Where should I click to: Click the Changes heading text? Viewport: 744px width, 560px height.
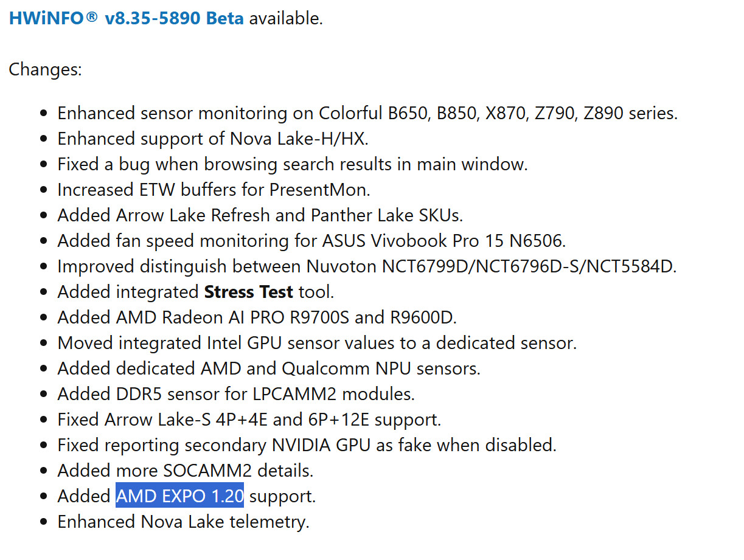tap(45, 69)
